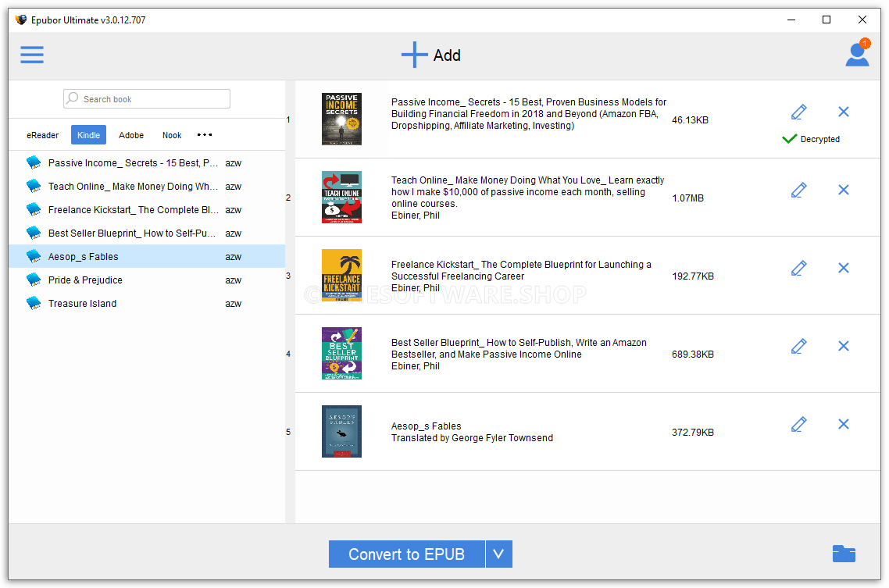Focus the Search book field
889x588 pixels.
(147, 98)
